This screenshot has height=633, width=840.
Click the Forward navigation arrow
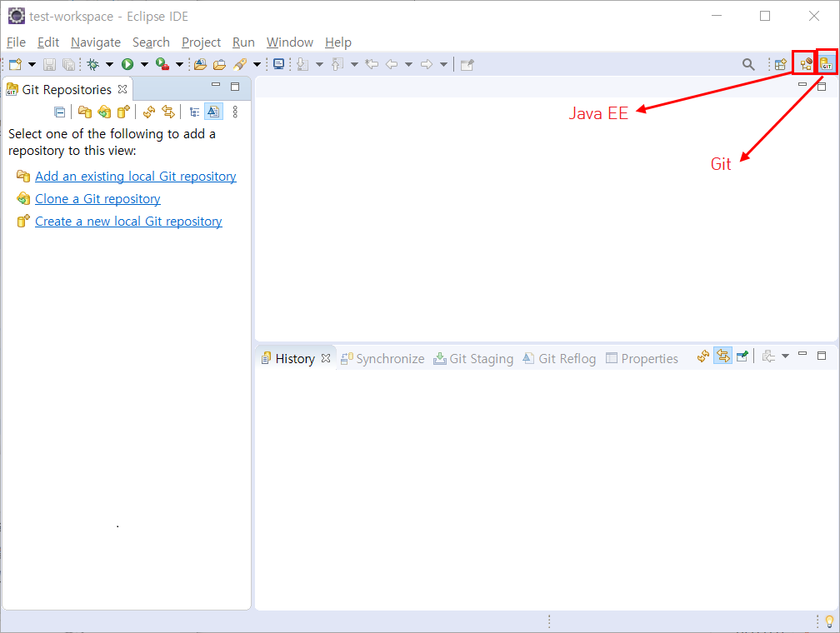[x=427, y=65]
